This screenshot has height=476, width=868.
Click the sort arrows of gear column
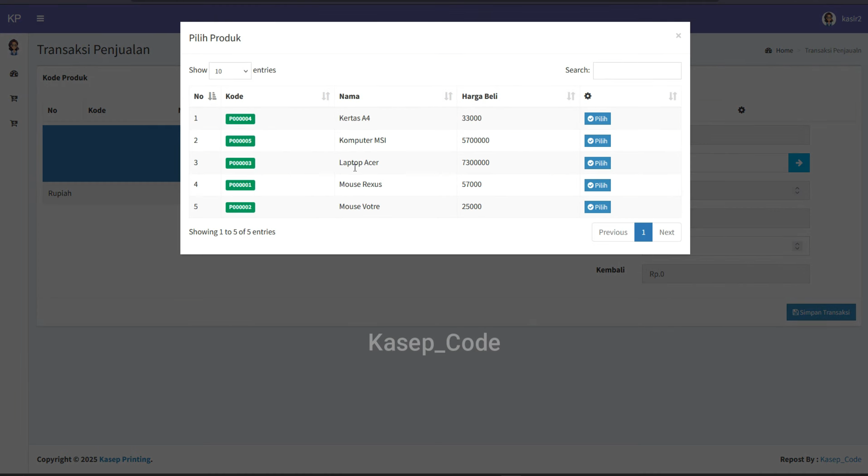[673, 96]
